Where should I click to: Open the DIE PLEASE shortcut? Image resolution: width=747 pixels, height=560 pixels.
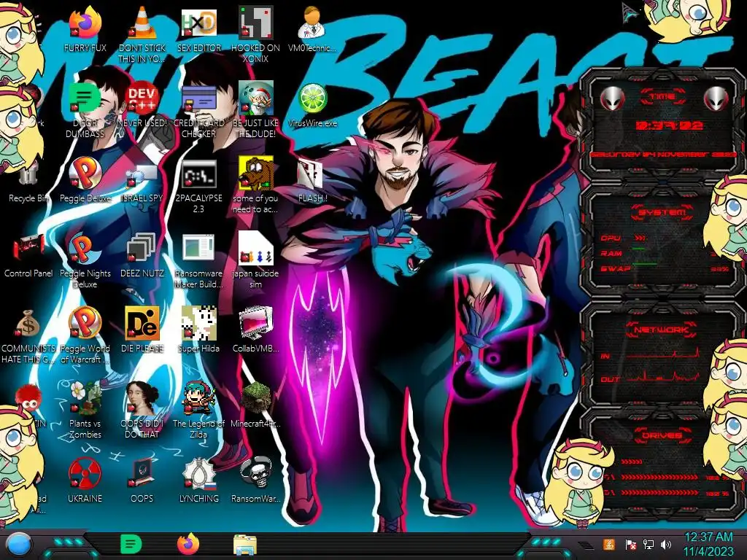[142, 324]
